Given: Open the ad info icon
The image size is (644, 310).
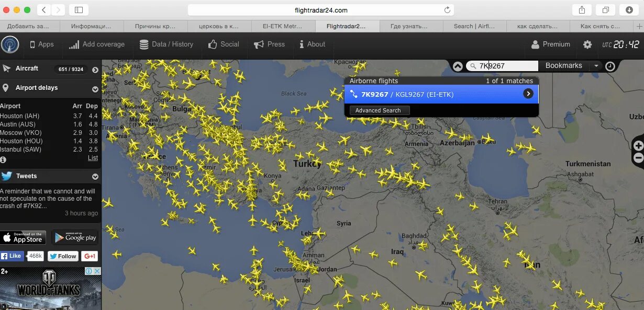Looking at the screenshot, I should pos(89,271).
